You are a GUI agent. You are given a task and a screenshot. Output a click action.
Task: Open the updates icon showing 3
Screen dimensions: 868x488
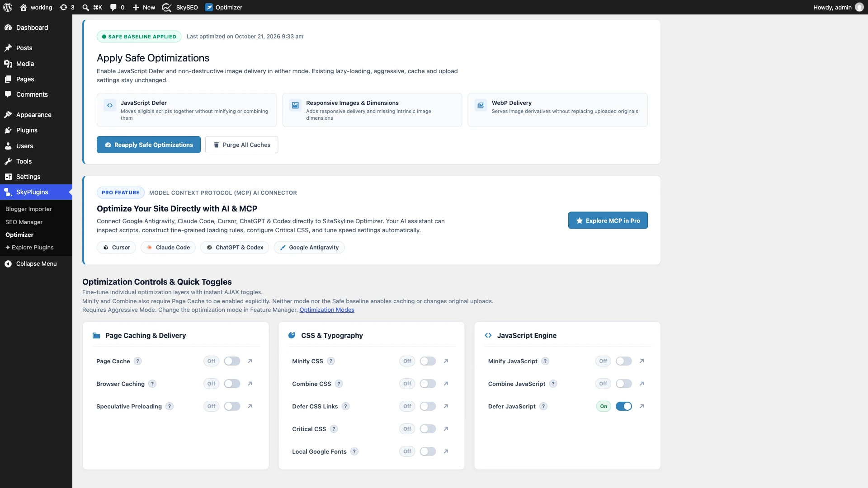point(67,7)
